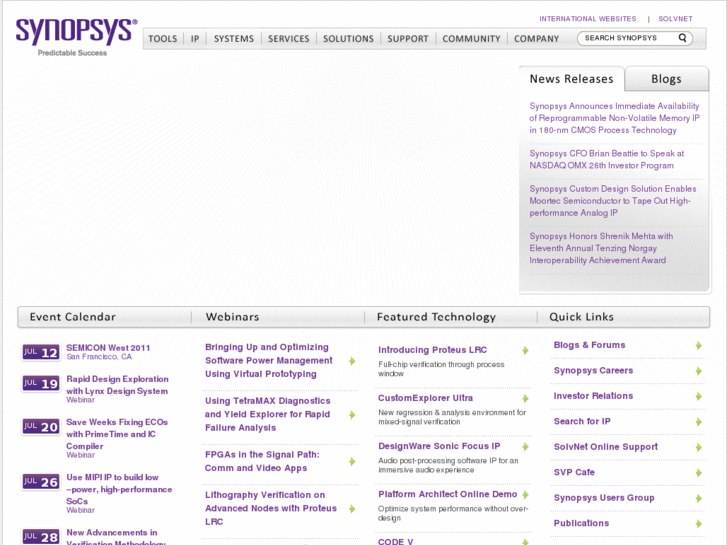Click the JUL 26 calendar date badge

41,482
